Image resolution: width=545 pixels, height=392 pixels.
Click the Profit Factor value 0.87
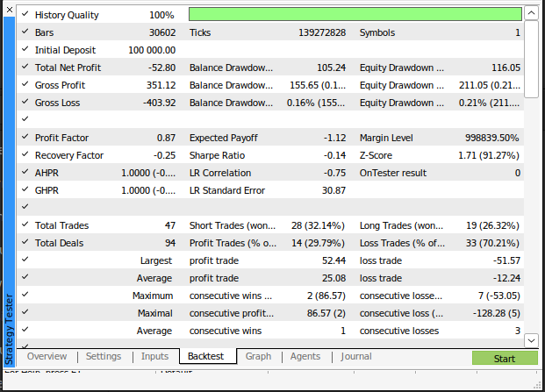166,138
